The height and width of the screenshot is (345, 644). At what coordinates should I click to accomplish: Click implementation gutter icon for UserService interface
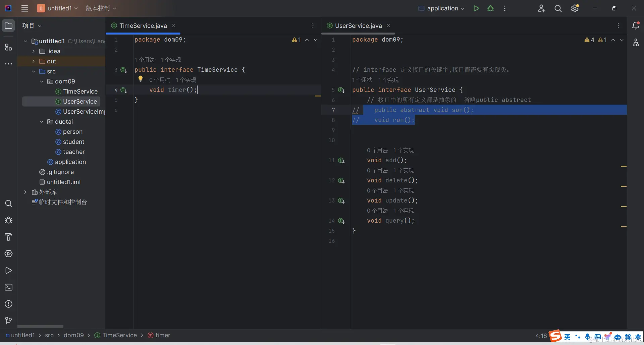coord(341,90)
